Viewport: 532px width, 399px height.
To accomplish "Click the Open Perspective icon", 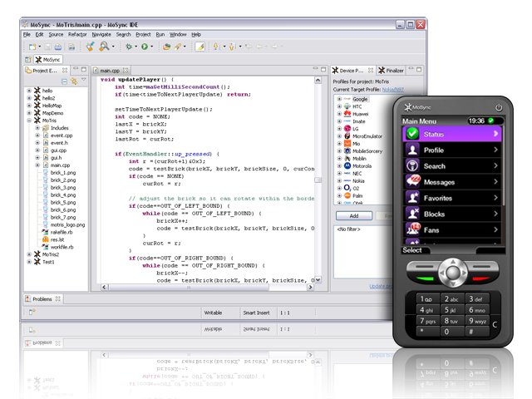I will pyautogui.click(x=27, y=60).
